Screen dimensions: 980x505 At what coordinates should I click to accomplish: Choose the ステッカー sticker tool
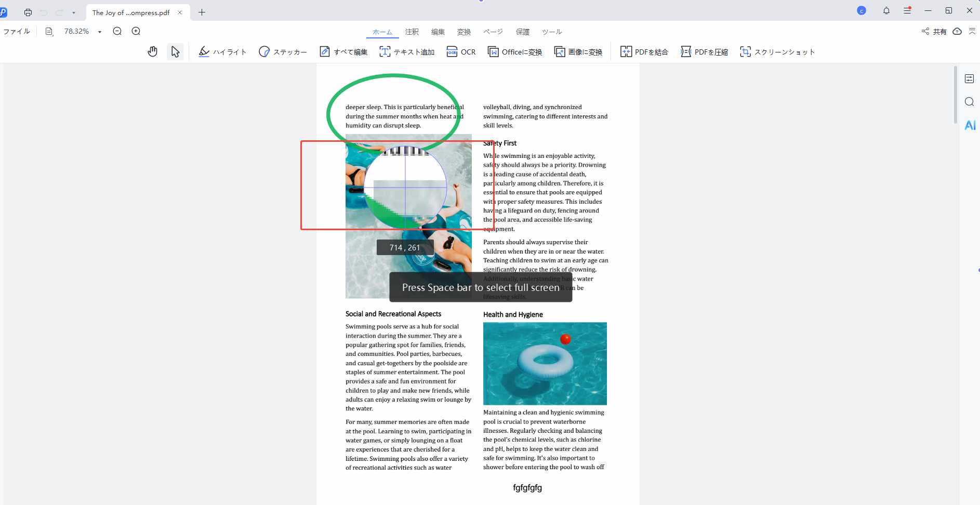283,51
